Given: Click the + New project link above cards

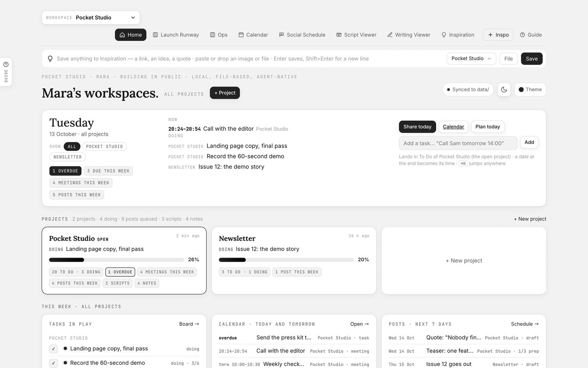Looking at the screenshot, I should tap(530, 219).
